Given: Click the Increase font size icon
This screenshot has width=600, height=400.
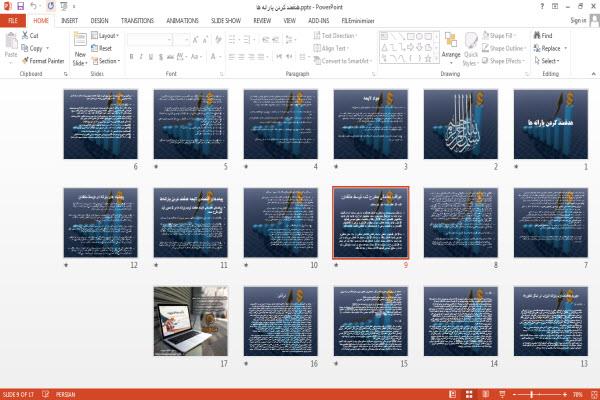Looking at the screenshot, I should point(196,39).
